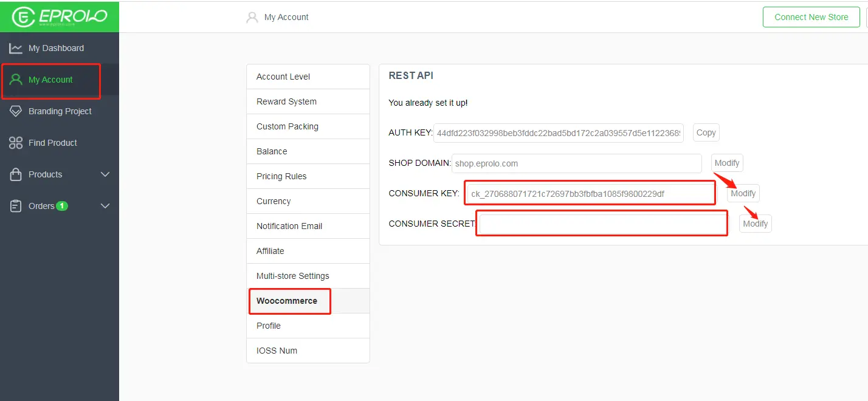Click the SHOP DOMAIN label
This screenshot has height=401, width=868.
[419, 163]
